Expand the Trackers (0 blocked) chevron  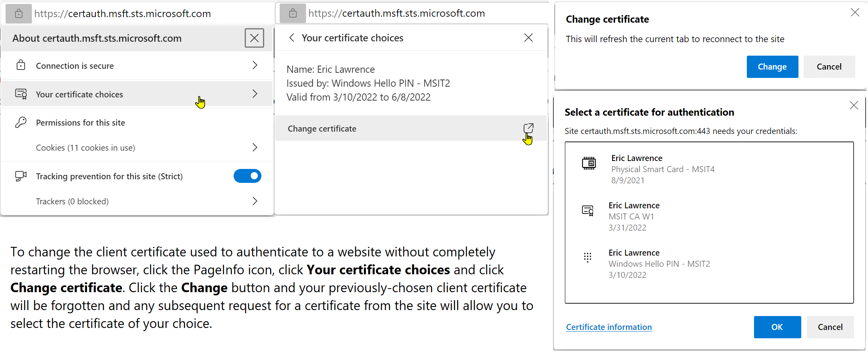coord(255,201)
